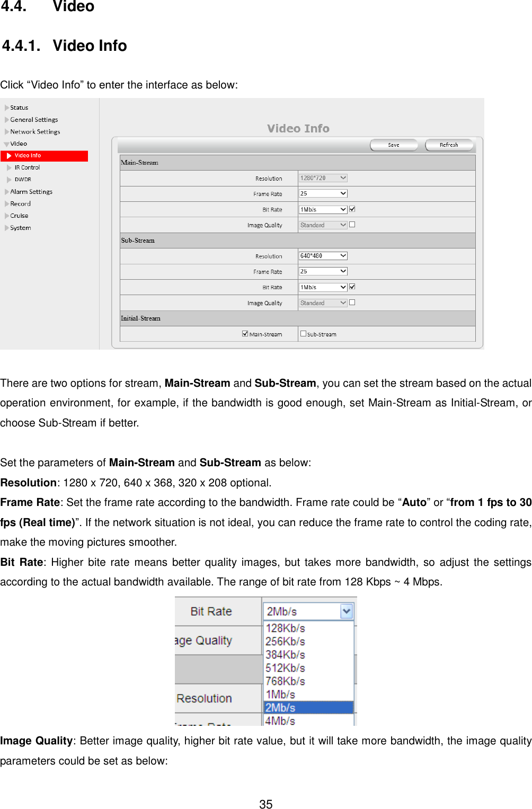Click the Refresh button
Viewport: 532px width, 809px height.
point(449,144)
